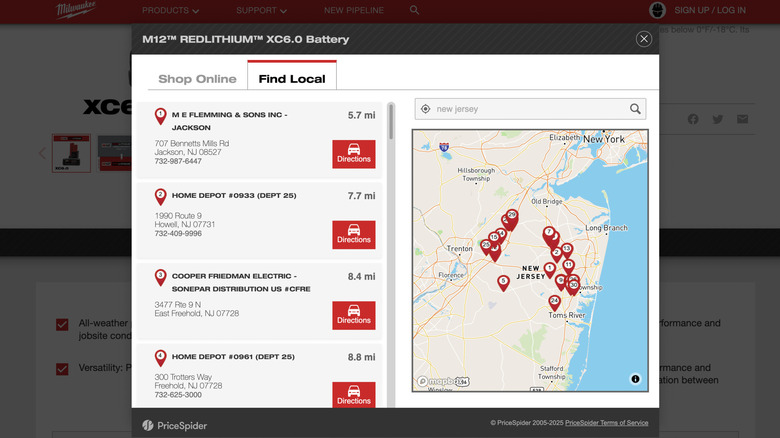Click the store list scrollbar handle

[x=391, y=122]
